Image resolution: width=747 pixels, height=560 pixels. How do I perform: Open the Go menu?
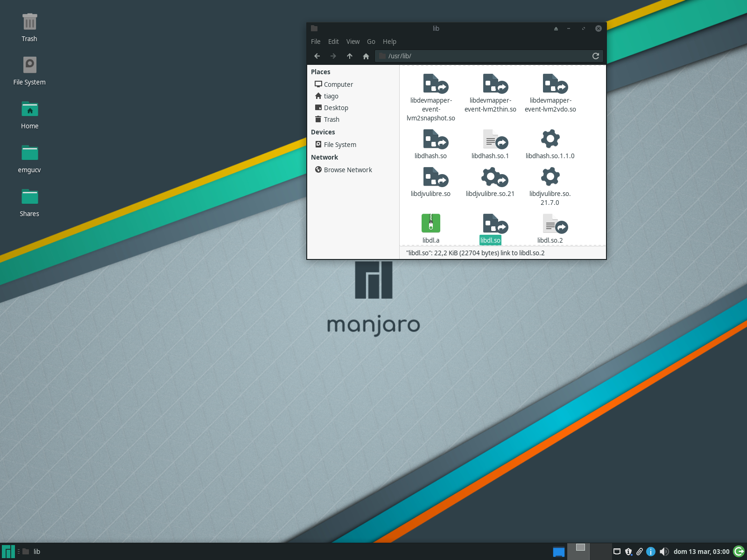click(371, 42)
